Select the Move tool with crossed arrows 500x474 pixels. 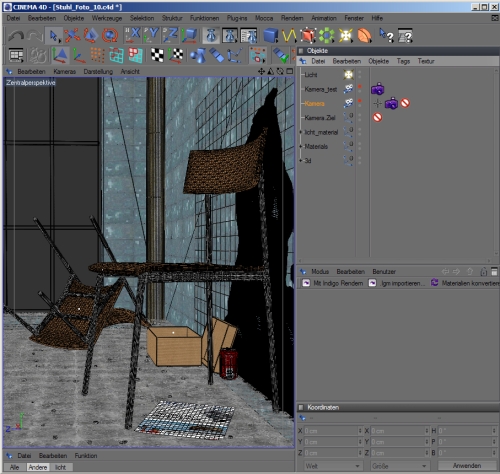click(x=72, y=35)
